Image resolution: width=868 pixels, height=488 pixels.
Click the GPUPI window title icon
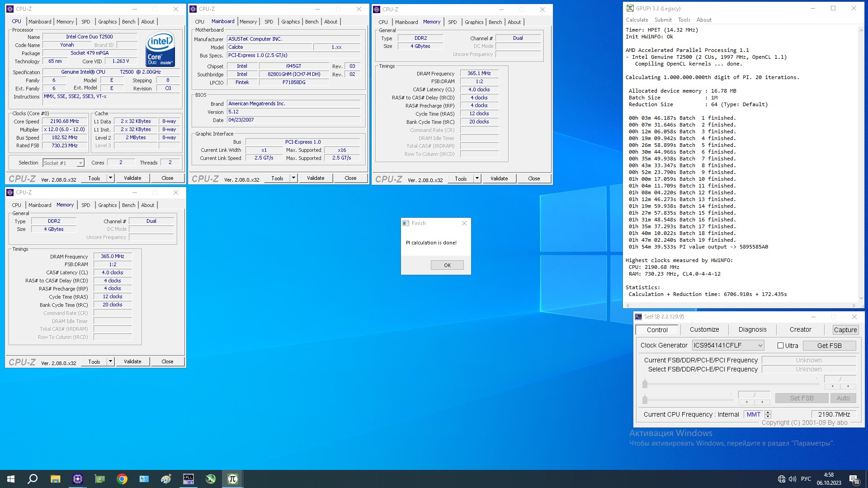coord(630,8)
